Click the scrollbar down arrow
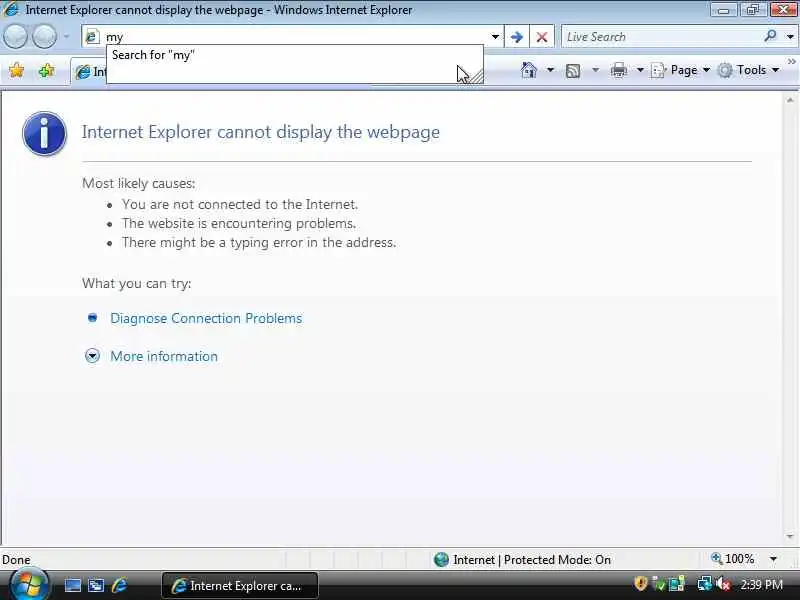This screenshot has width=800, height=600. (x=790, y=537)
